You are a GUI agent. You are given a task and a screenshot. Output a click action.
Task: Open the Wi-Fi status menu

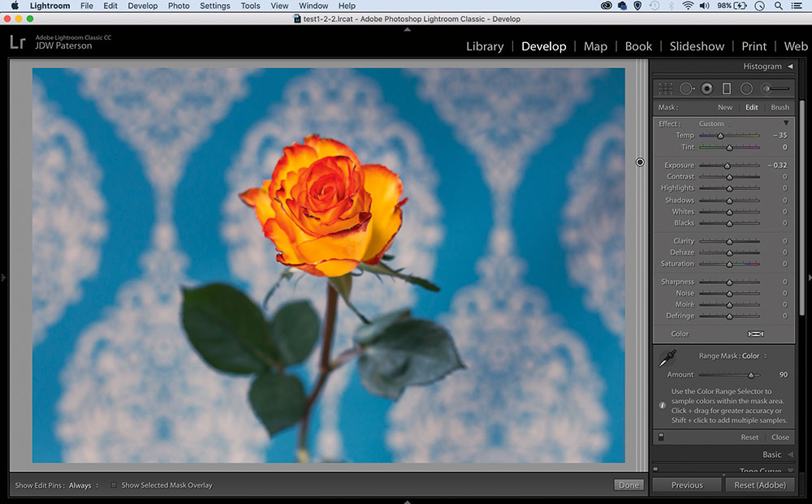coord(688,6)
